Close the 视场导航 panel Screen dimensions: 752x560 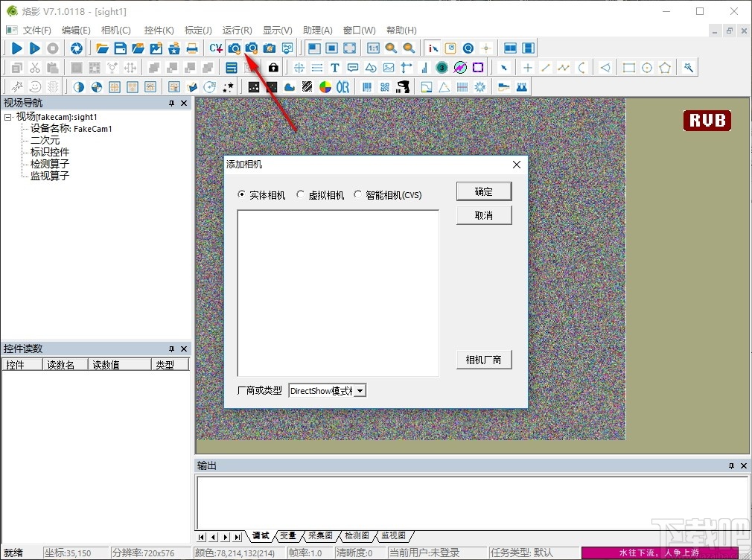pyautogui.click(x=184, y=104)
